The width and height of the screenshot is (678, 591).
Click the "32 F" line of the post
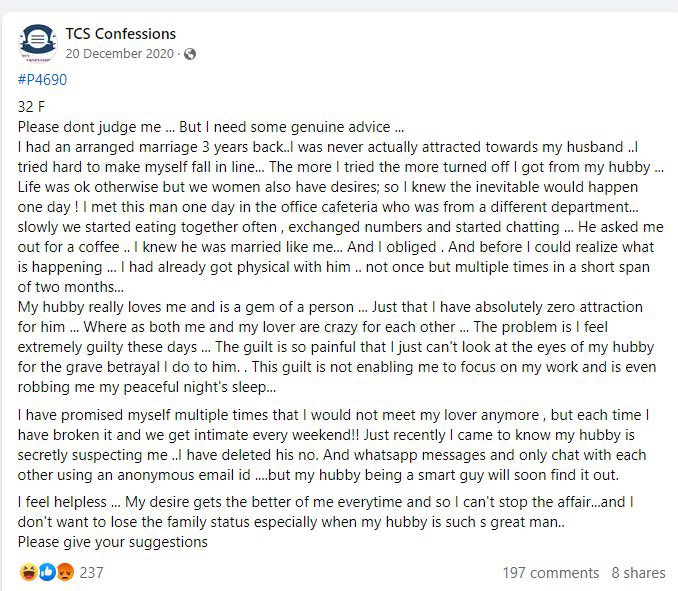(x=31, y=107)
